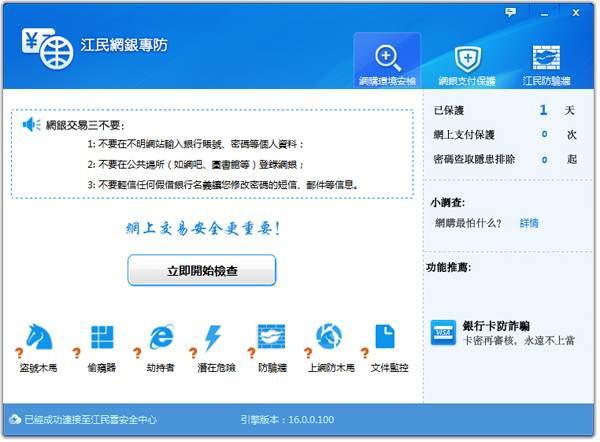
Task: Click the 引擎版本：16.0.0.100 text
Action: (288, 421)
